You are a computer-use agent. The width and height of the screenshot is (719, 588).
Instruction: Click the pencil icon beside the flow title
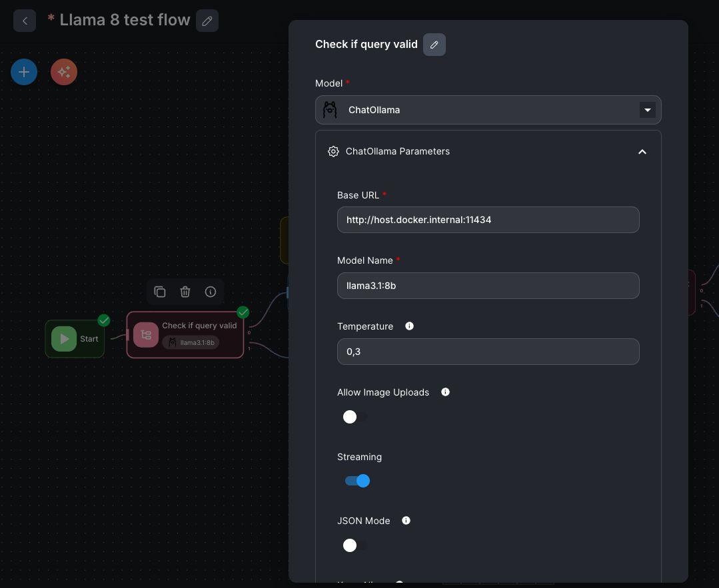207,21
